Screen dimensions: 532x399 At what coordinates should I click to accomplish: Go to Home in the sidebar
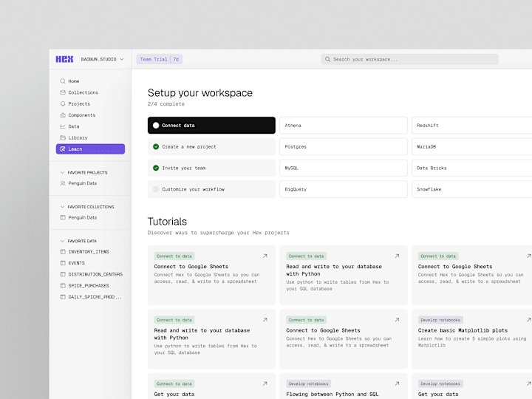pyautogui.click(x=90, y=81)
